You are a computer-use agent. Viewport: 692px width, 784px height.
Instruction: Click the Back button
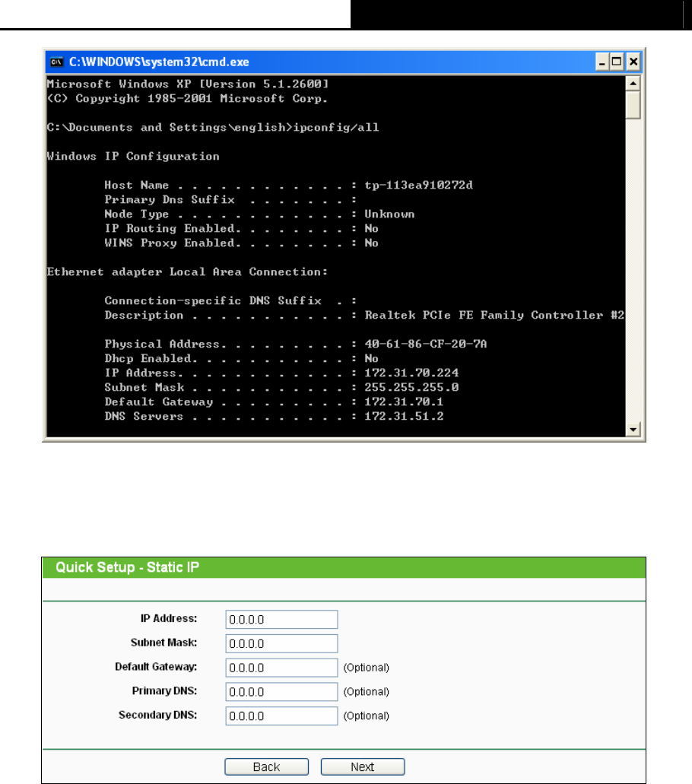266,767
